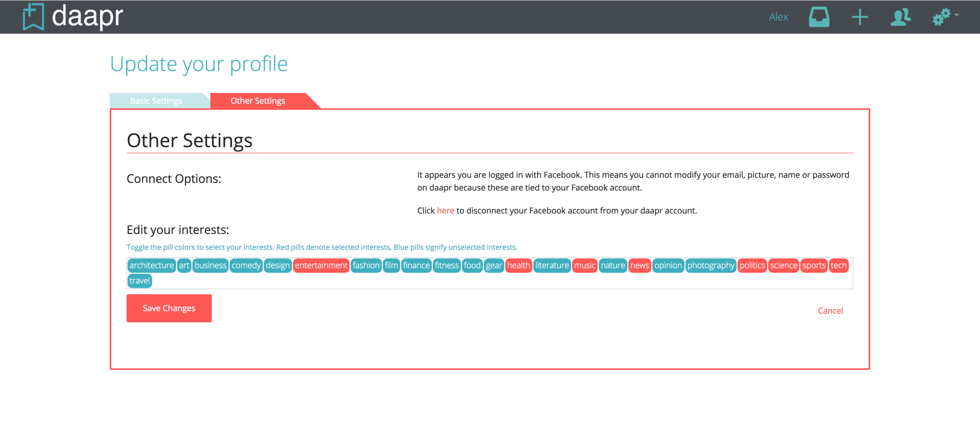
Task: Click Save Changes button
Action: [169, 308]
